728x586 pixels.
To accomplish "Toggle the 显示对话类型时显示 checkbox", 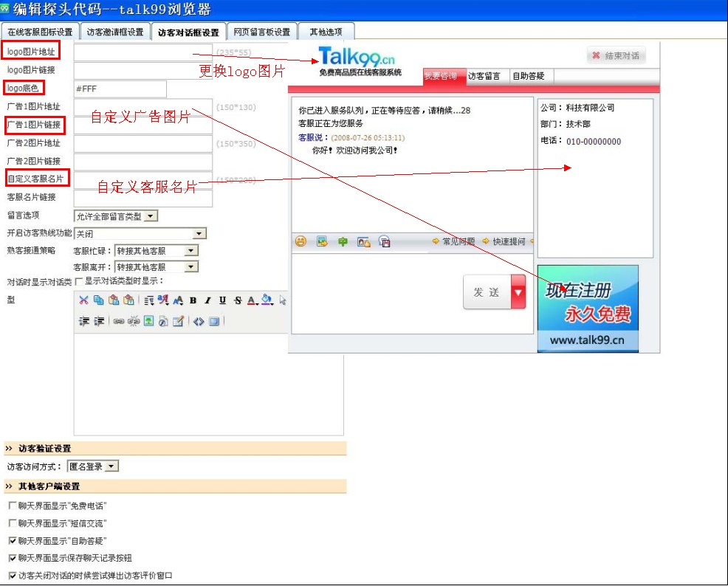I will [x=78, y=281].
